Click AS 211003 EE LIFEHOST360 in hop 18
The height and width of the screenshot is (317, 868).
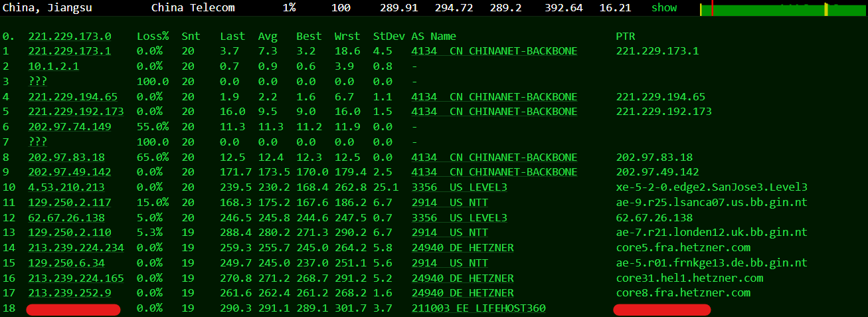[x=478, y=308]
